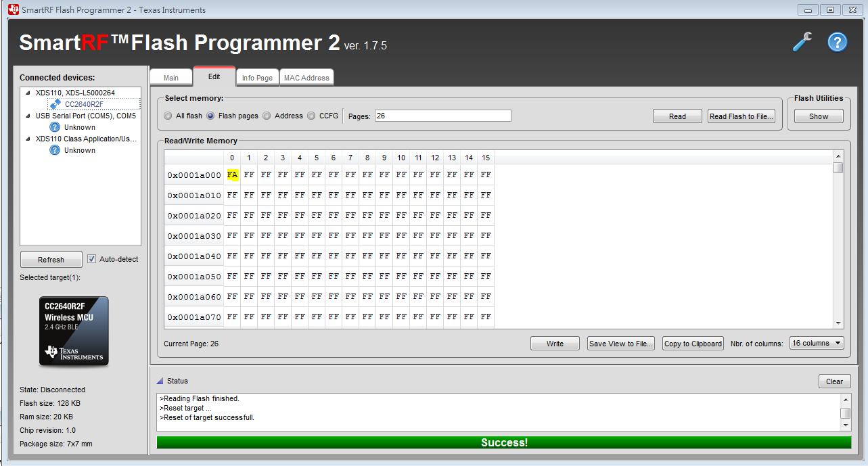Screen dimensions: 868x466
Task: Select address row 0x0001a060
Action: click(194, 297)
